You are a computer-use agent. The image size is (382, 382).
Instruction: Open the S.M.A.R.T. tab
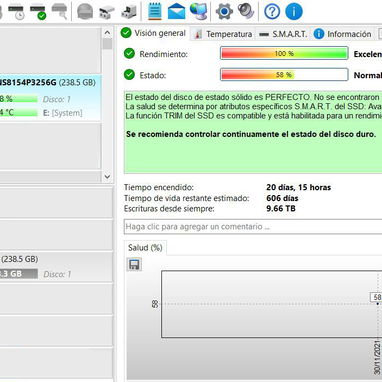[283, 34]
